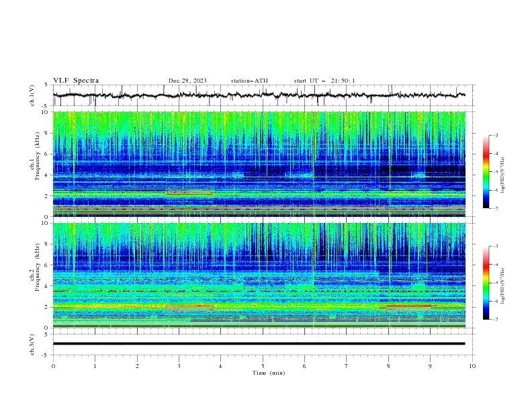Click the ch.1 color bar "log(PSD)(V²/Hz)" label
532x411 pixels.
click(x=502, y=175)
